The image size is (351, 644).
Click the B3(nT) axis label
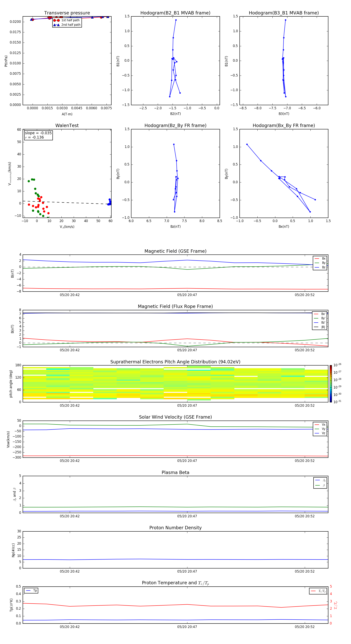(284, 114)
